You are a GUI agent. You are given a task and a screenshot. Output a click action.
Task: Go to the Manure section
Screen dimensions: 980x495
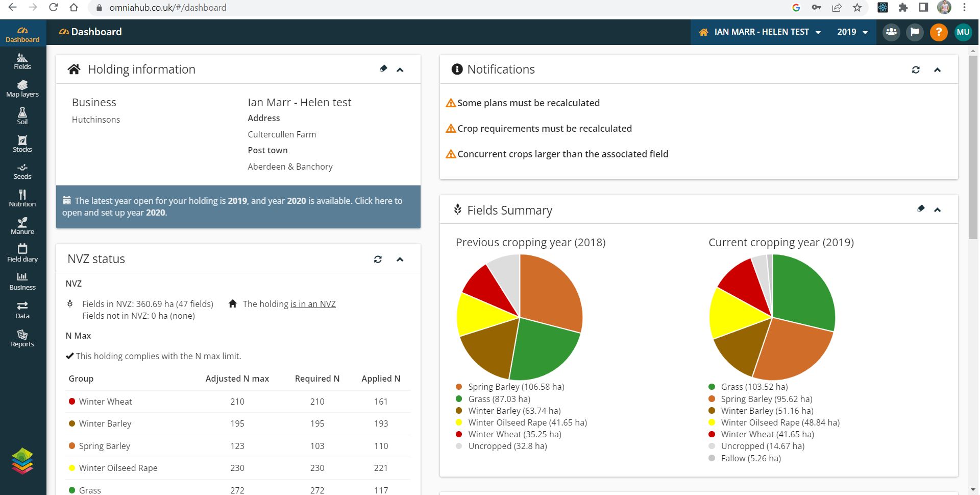point(22,226)
